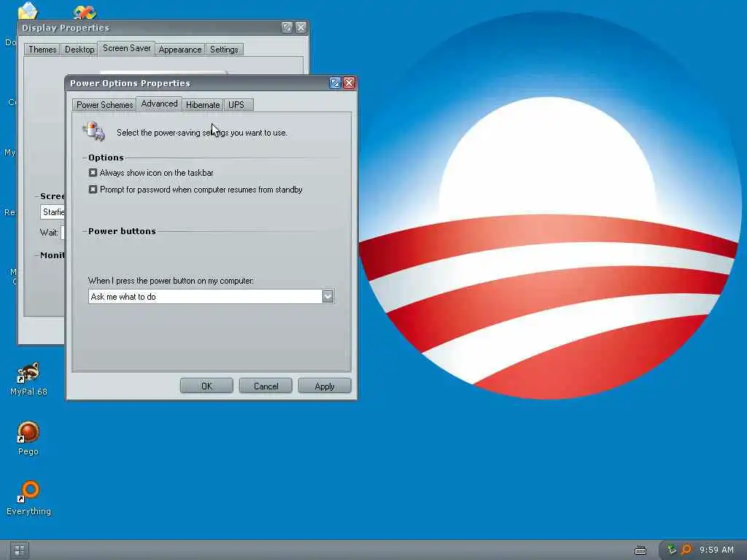Switch to the Power Schemes tab

(104, 105)
